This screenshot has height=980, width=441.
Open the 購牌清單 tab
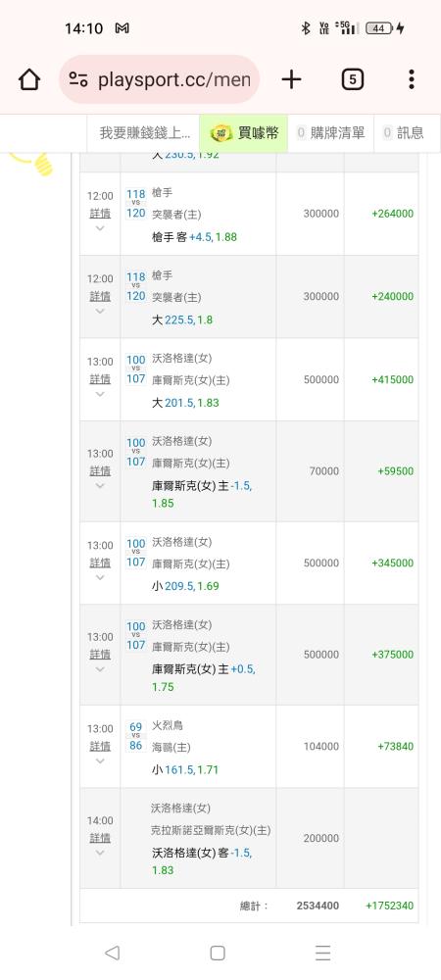click(330, 132)
